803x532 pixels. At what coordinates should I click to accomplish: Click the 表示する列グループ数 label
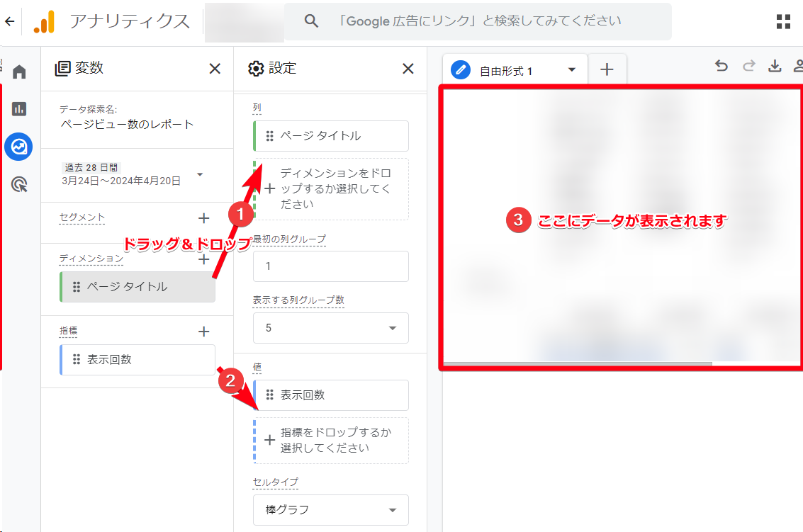coord(298,300)
